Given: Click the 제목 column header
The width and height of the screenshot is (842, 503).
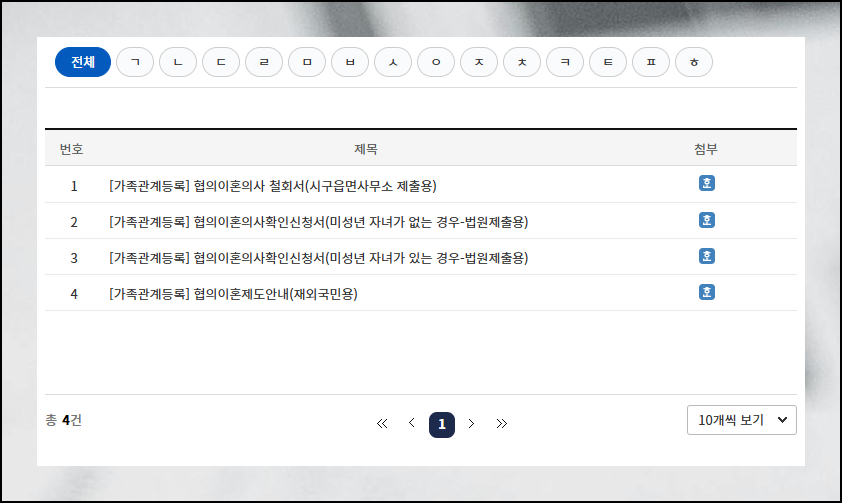Looking at the screenshot, I should tap(366, 149).
